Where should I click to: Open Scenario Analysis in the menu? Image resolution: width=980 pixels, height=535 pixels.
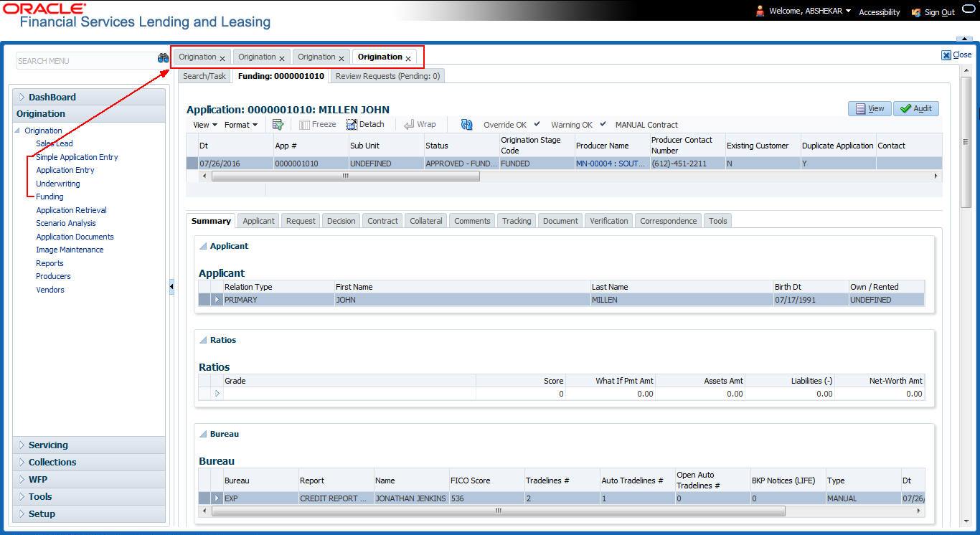coord(66,223)
